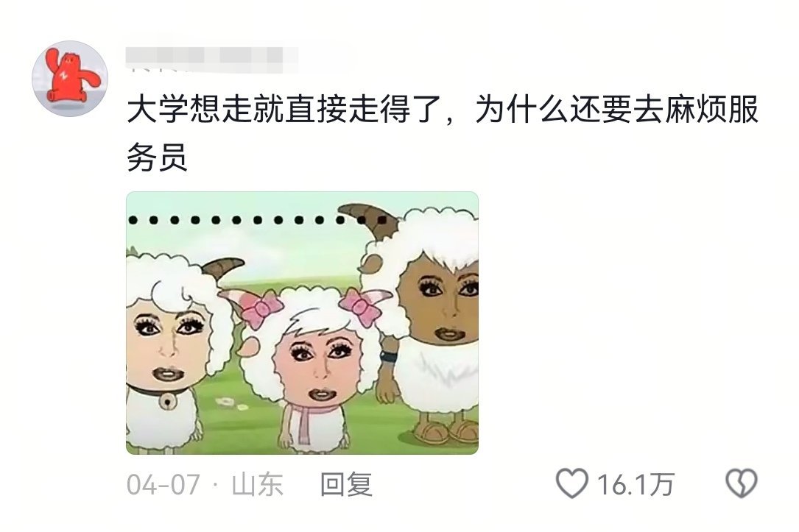Tap the 回复 reply button
Viewport: 799px width, 532px height.
point(346,484)
